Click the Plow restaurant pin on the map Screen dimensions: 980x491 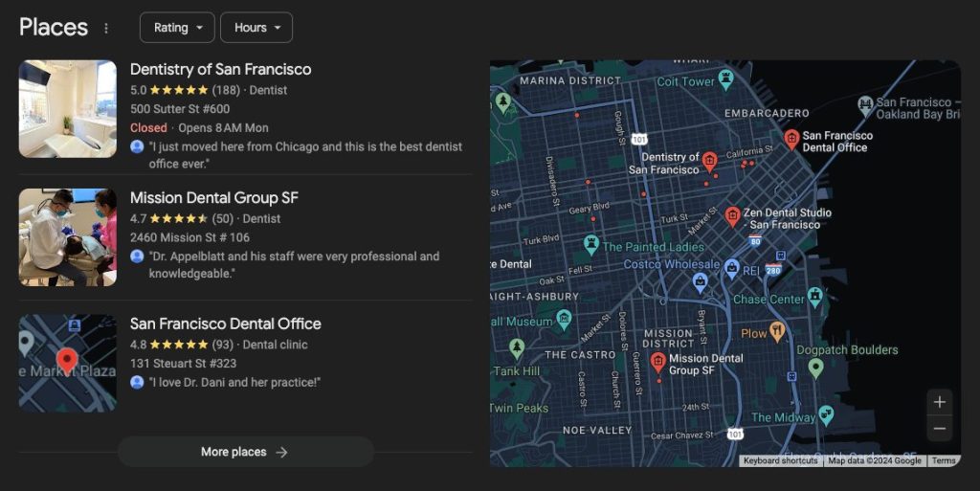(776, 332)
